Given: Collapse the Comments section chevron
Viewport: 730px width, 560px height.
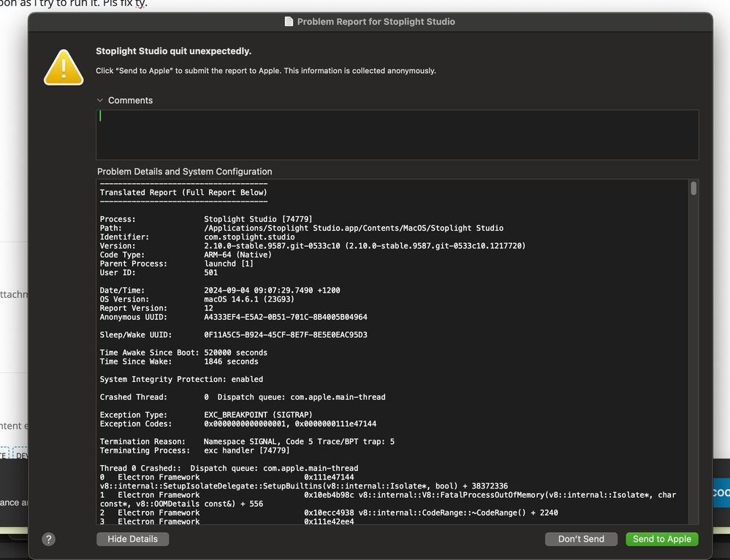Looking at the screenshot, I should [99, 100].
